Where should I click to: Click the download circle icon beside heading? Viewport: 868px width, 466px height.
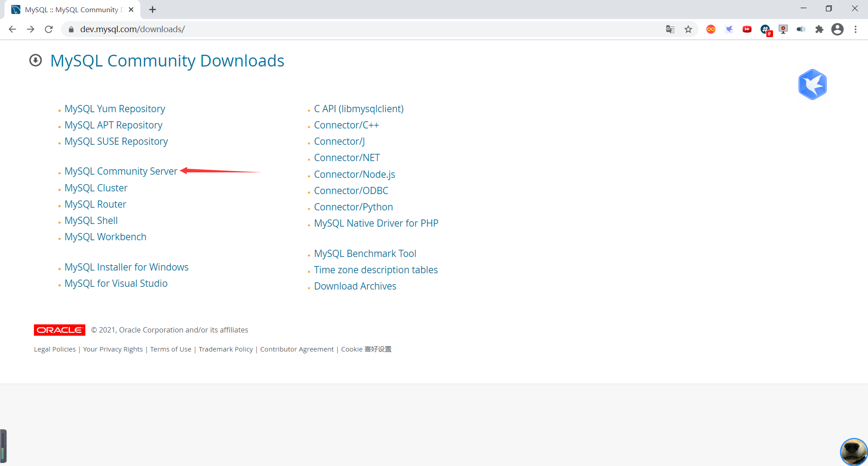[36, 60]
